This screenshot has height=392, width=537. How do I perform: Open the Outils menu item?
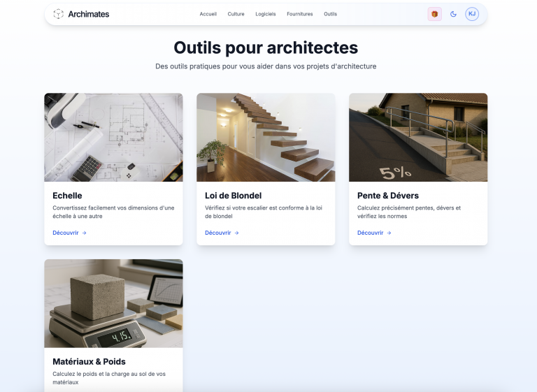tap(331, 14)
